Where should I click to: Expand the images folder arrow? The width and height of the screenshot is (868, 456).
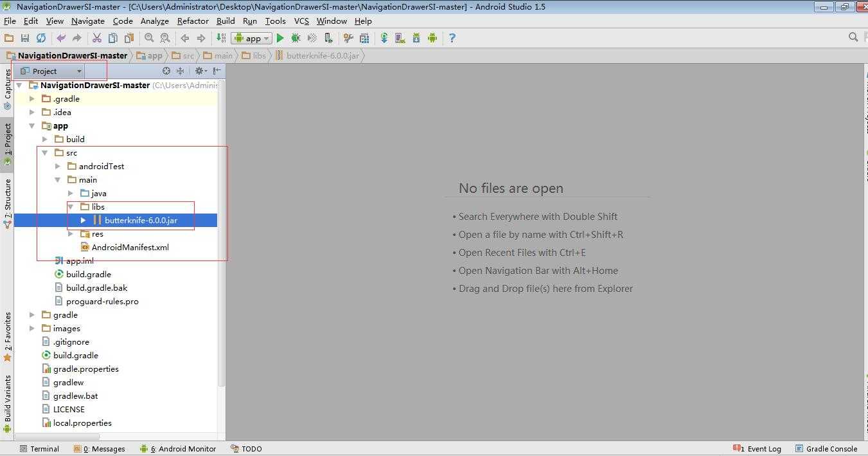point(32,328)
